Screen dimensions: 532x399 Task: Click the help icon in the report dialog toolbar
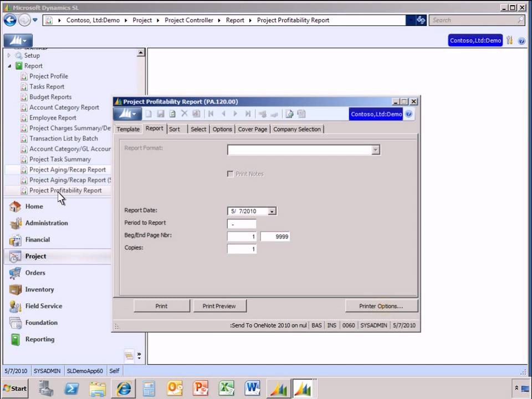(409, 114)
